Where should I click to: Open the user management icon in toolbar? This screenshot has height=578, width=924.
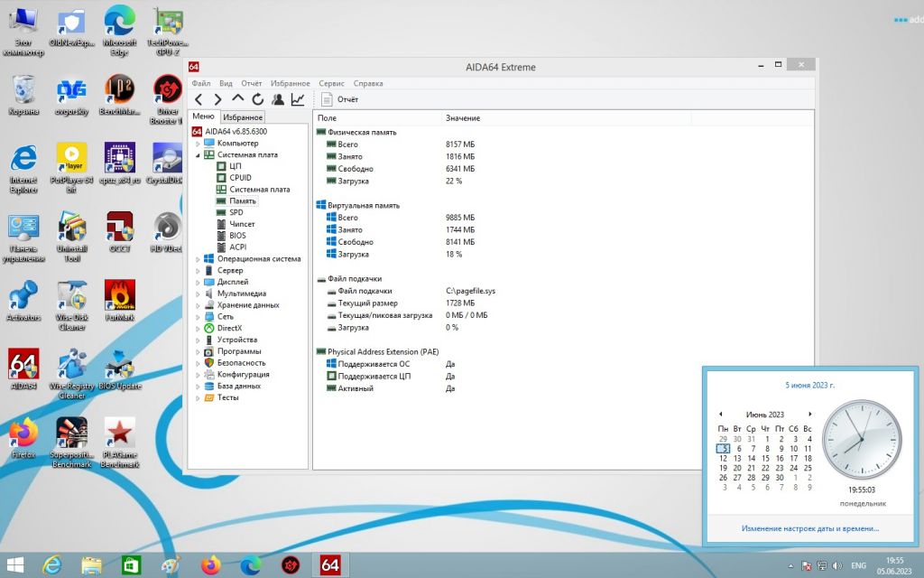click(278, 99)
